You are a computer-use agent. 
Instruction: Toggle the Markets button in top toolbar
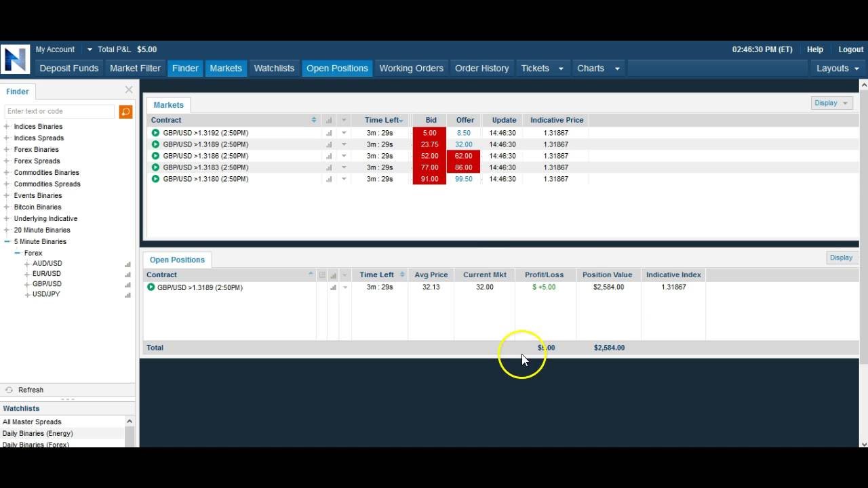point(226,68)
